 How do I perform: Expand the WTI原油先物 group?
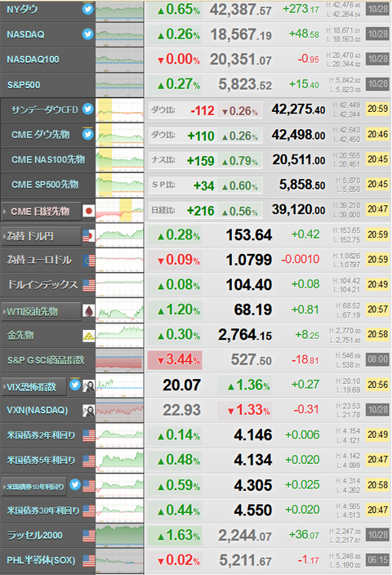point(41,312)
